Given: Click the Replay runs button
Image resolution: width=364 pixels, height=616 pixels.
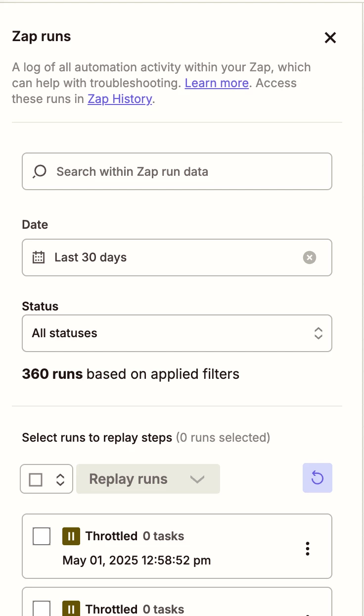Looking at the screenshot, I should [x=128, y=479].
